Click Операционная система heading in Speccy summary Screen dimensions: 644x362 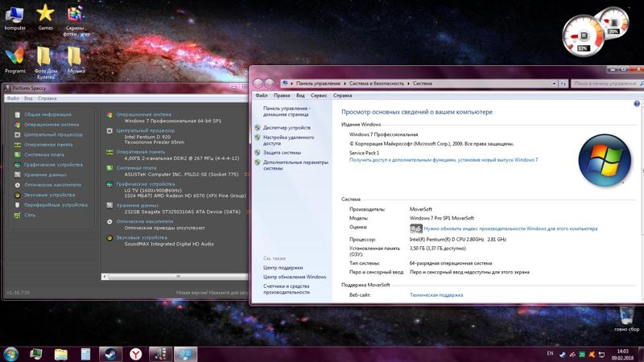(144, 114)
